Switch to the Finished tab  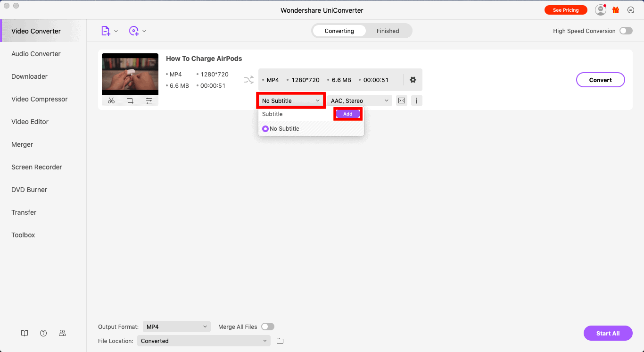tap(388, 31)
